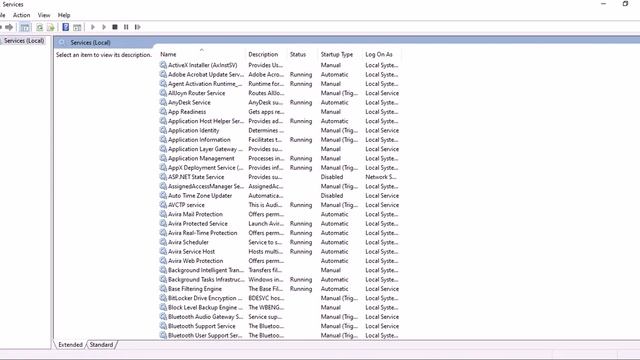Image resolution: width=640 pixels, height=360 pixels.
Task: Select the Avira Service Host row
Action: (x=279, y=251)
